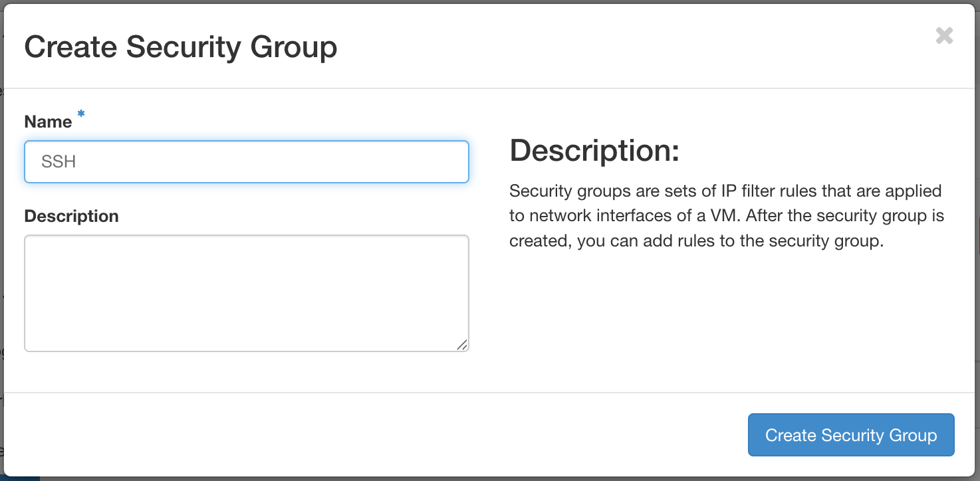980x481 pixels.
Task: Close the Create Security Group dialog
Action: pyautogui.click(x=944, y=36)
